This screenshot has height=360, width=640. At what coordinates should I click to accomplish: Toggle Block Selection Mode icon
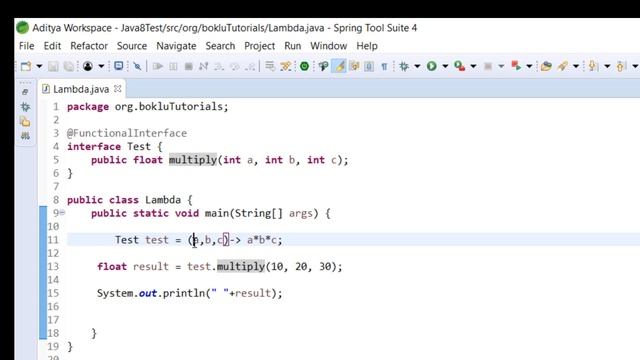pos(369,66)
